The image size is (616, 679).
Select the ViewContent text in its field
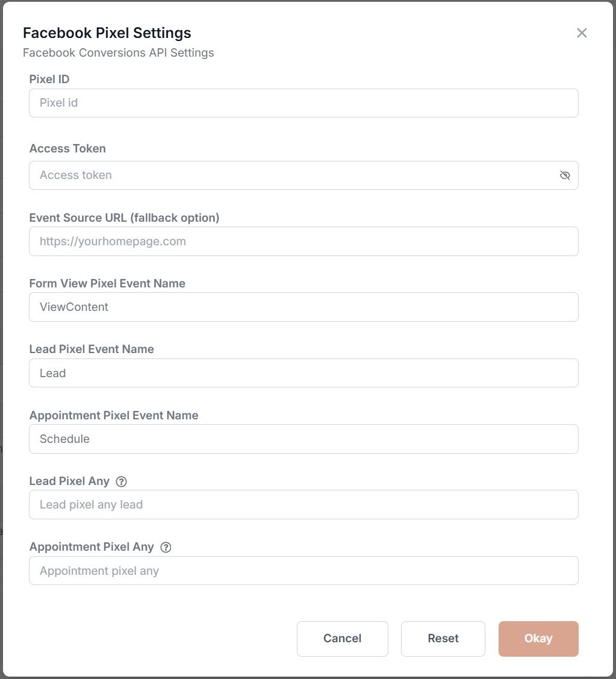(73, 307)
